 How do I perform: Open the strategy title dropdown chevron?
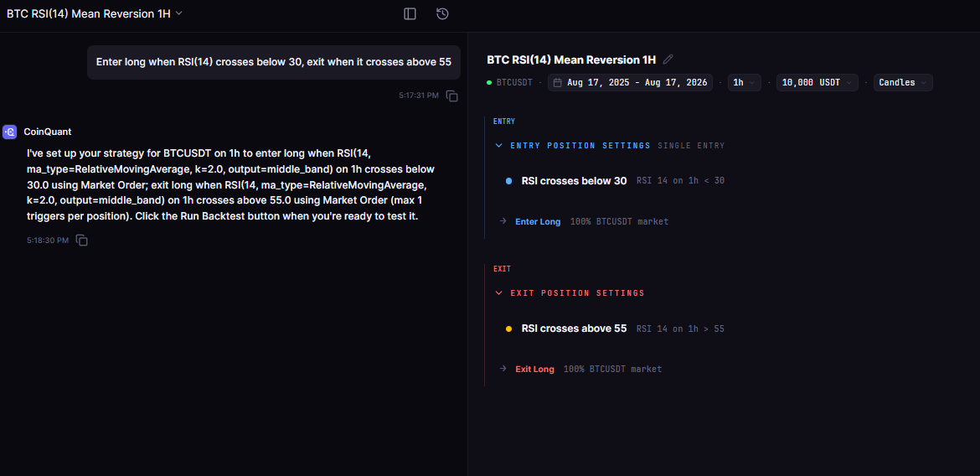[178, 13]
